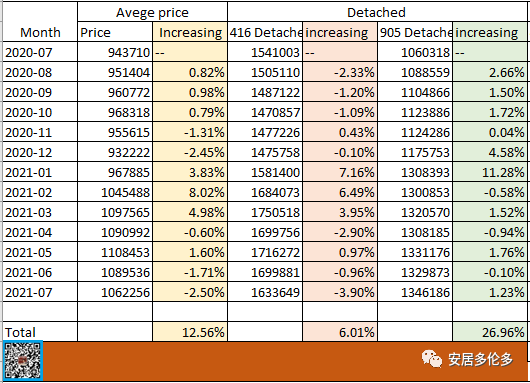The width and height of the screenshot is (530, 383).
Task: Select cell with price 943710
Action: 115,52
